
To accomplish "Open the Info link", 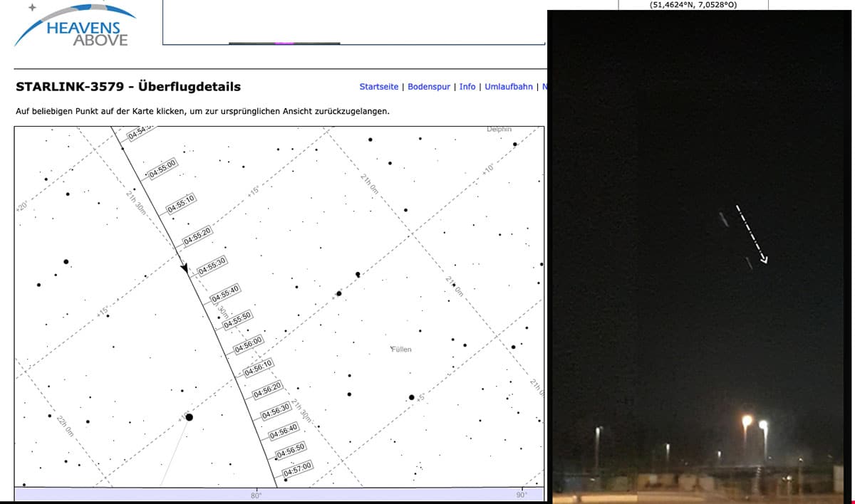I will tap(467, 87).
